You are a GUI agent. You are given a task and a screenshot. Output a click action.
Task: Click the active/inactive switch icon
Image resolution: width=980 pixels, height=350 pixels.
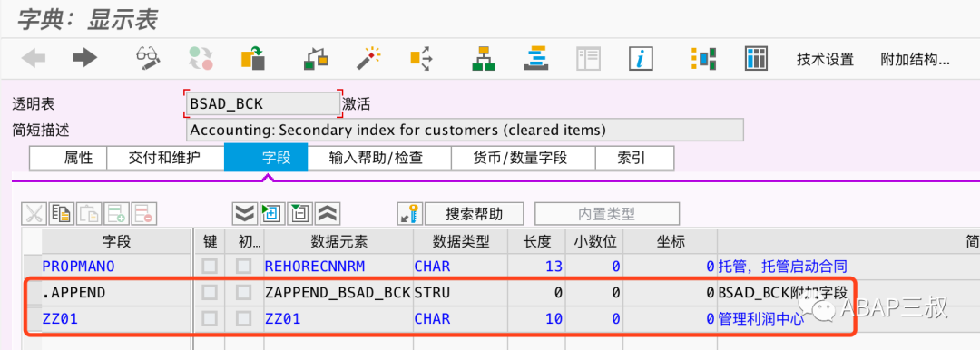click(201, 58)
